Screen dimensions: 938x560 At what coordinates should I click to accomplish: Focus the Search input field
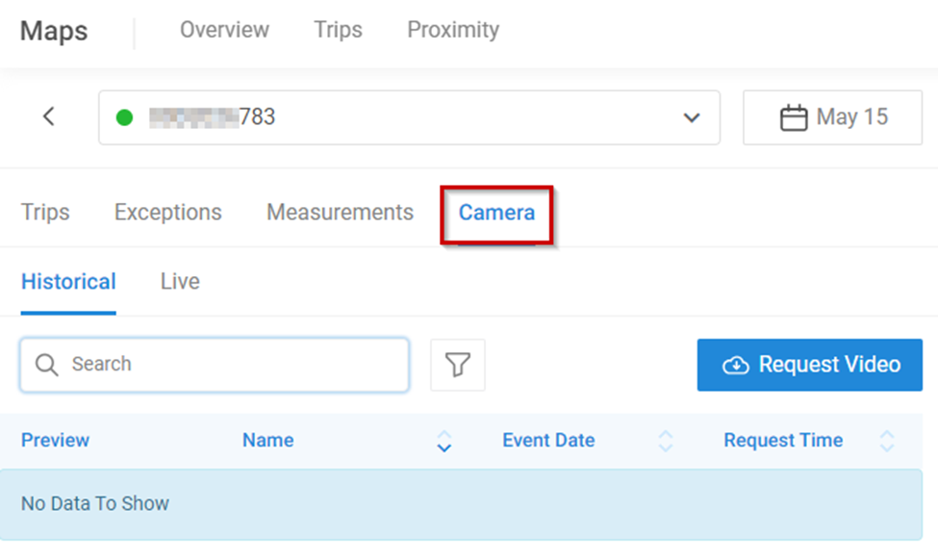tap(231, 365)
